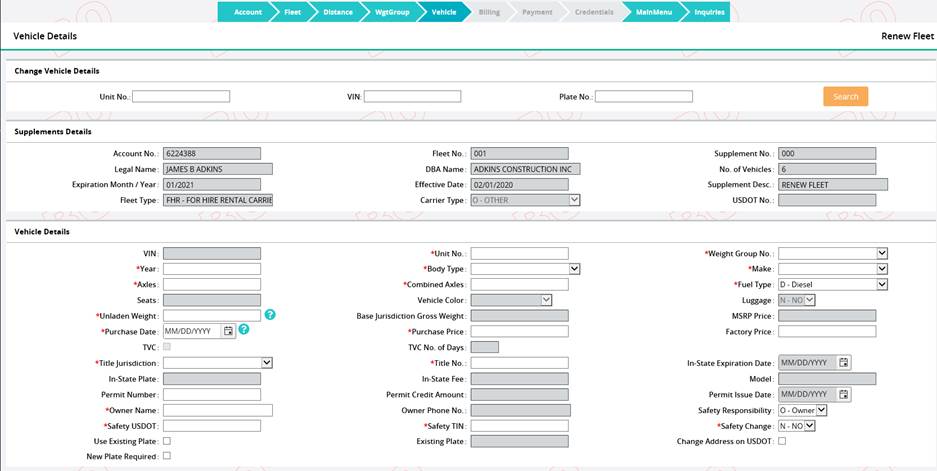The image size is (937, 471).
Task: Tick Change Address on USDOT checkbox
Action: tap(782, 441)
